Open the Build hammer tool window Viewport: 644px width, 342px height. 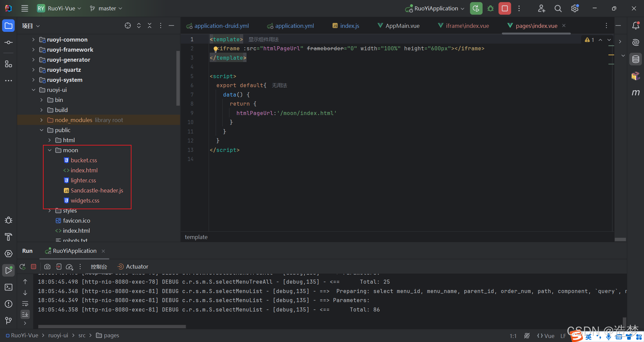click(x=9, y=237)
